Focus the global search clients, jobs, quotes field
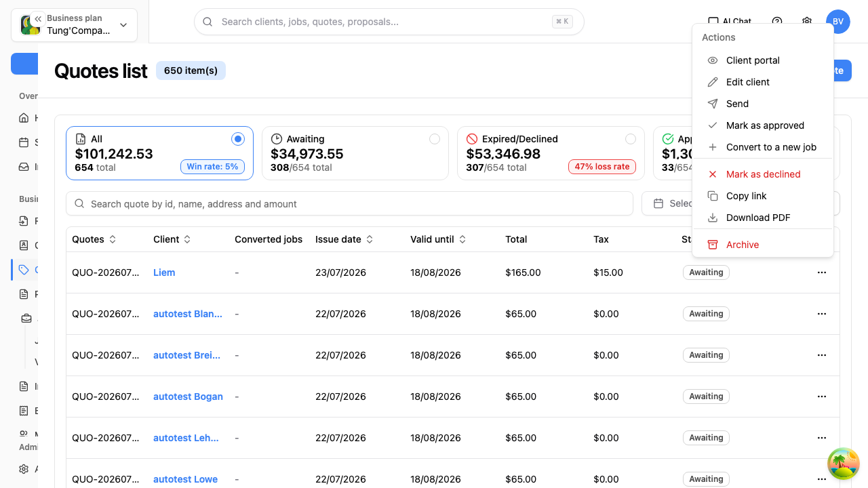This screenshot has width=868, height=488. 389,22
